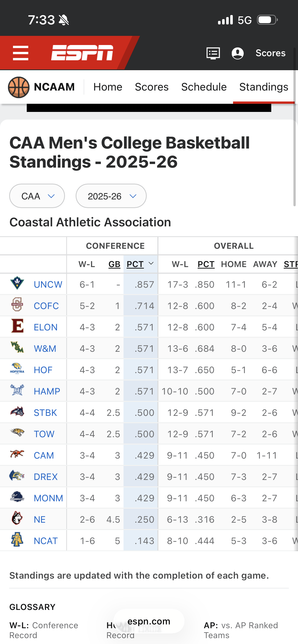Sort by overall PCT column header
Image resolution: width=298 pixels, height=644 pixels.
(206, 264)
